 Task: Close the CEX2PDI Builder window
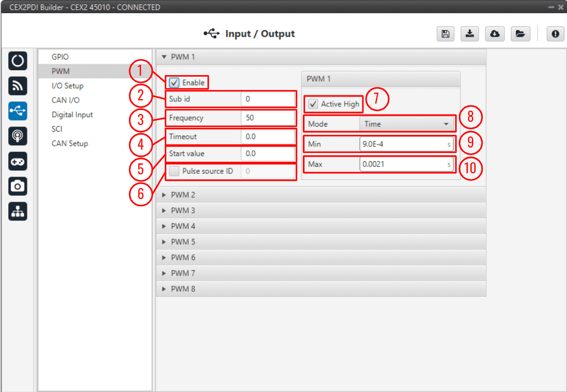coord(561,7)
